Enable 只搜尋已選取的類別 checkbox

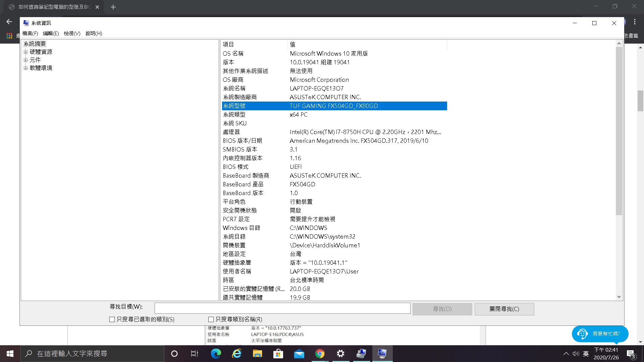coord(112,319)
